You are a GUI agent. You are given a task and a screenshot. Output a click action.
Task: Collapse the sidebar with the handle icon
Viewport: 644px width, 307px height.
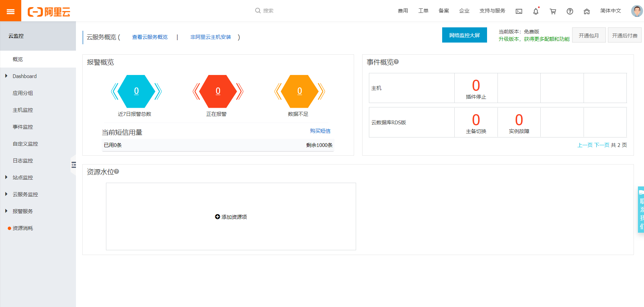(74, 165)
